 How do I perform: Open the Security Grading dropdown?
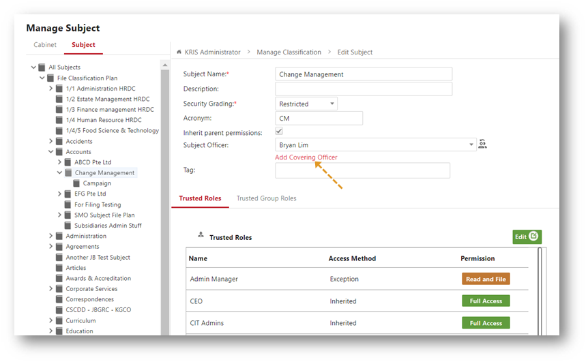pos(306,104)
